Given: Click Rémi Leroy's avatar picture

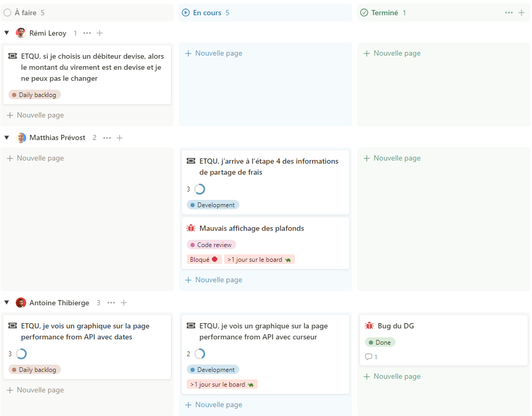Looking at the screenshot, I should point(21,33).
